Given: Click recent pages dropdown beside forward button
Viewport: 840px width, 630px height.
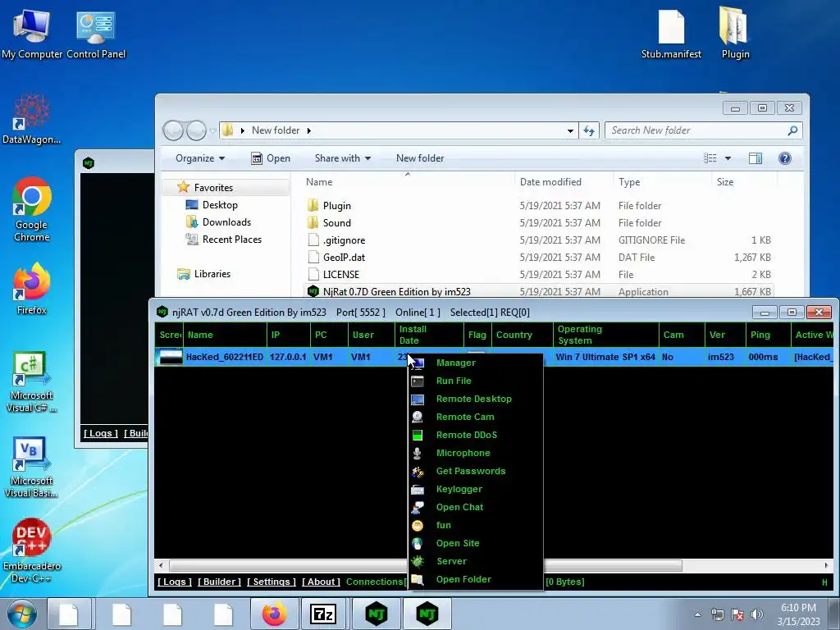Looking at the screenshot, I should pos(212,130).
